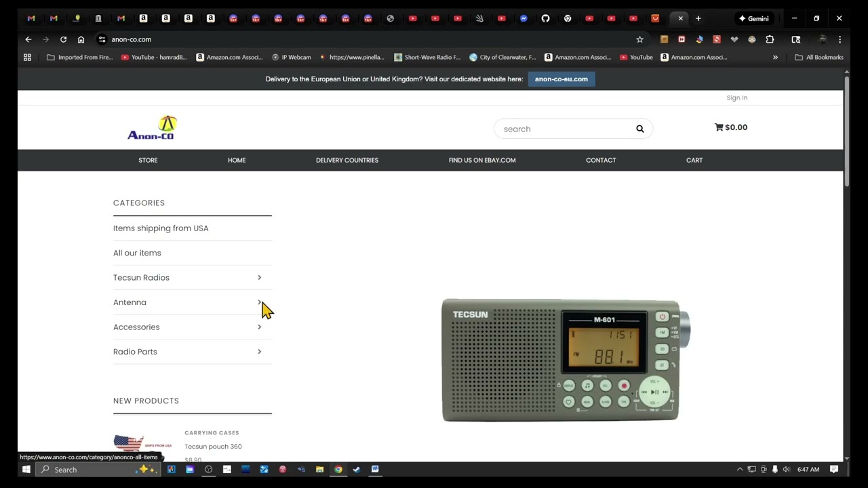The image size is (868, 488).
Task: Go to HOME in the navigation bar
Action: (x=237, y=160)
